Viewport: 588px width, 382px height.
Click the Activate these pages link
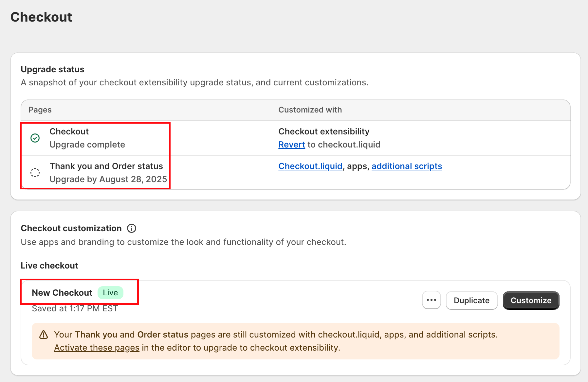(x=97, y=348)
